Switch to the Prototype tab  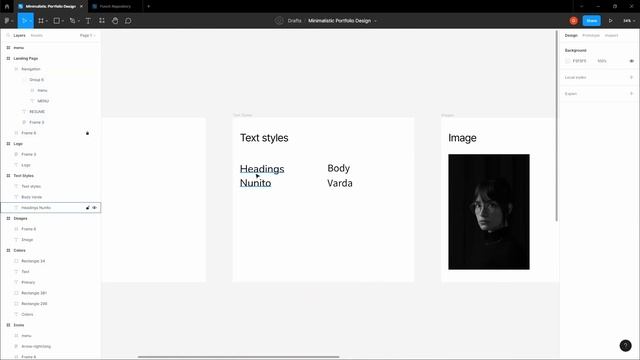591,36
